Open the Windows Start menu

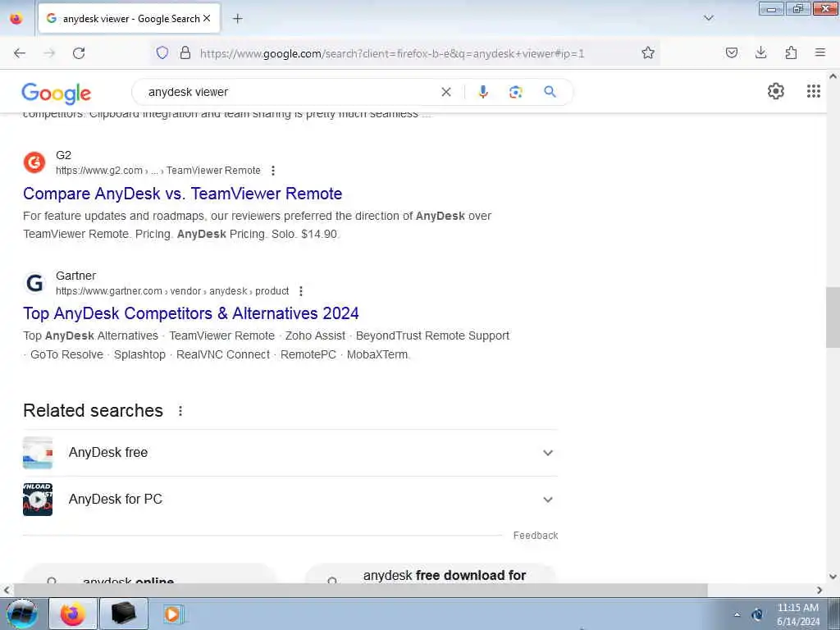[x=21, y=614]
